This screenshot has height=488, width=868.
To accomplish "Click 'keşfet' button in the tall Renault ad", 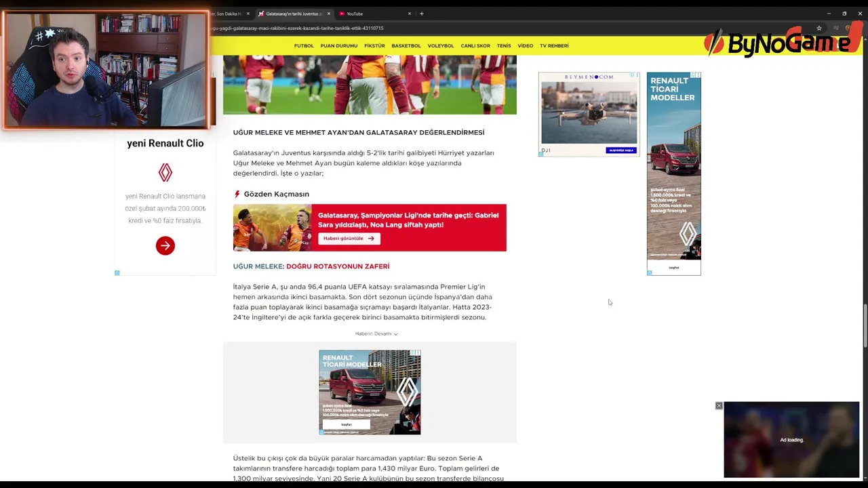I will click(674, 268).
